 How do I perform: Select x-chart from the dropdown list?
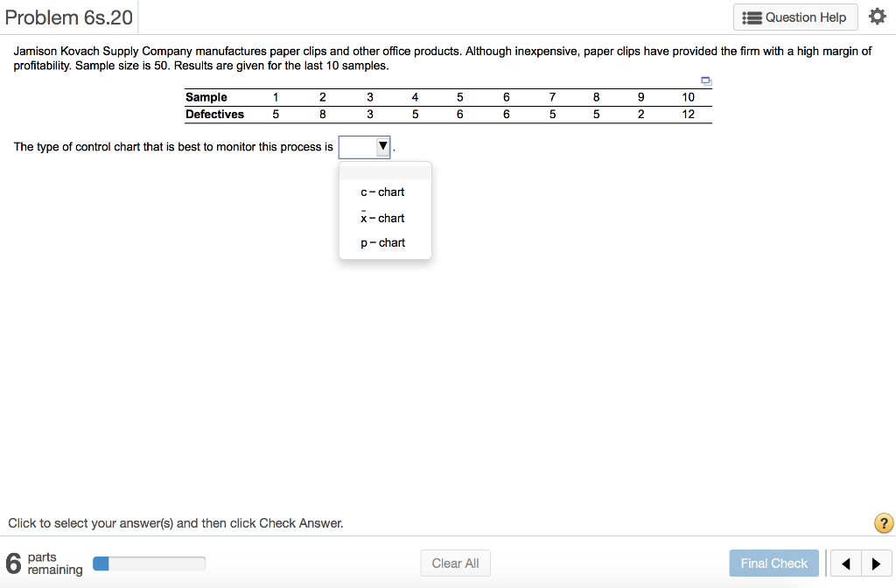tap(381, 218)
